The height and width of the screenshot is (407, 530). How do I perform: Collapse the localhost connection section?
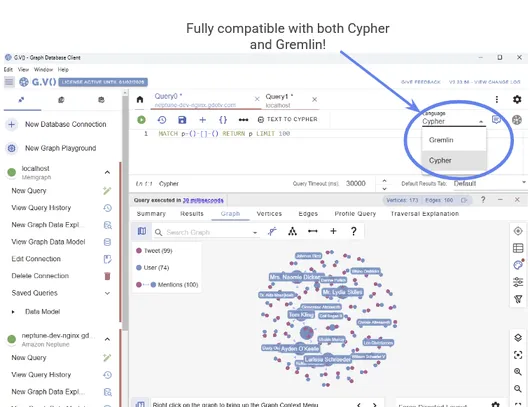(107, 172)
